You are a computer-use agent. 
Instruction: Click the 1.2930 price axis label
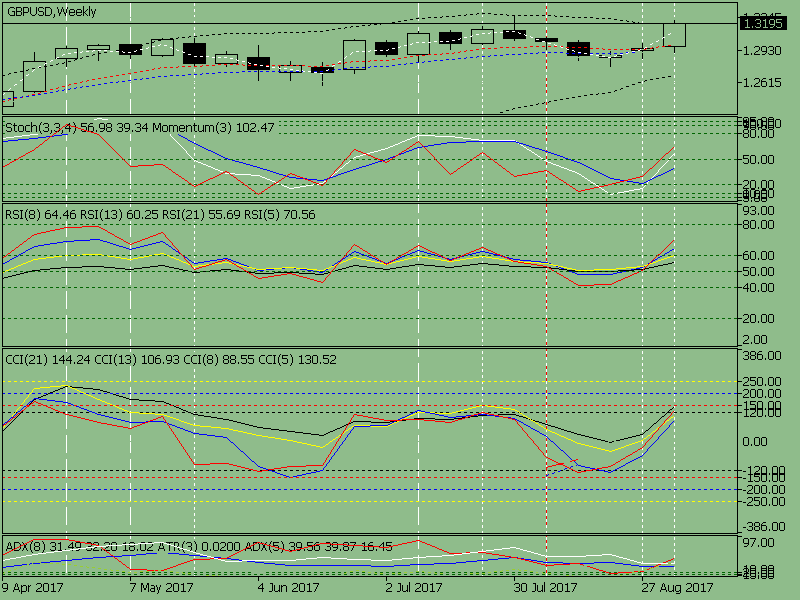click(762, 51)
